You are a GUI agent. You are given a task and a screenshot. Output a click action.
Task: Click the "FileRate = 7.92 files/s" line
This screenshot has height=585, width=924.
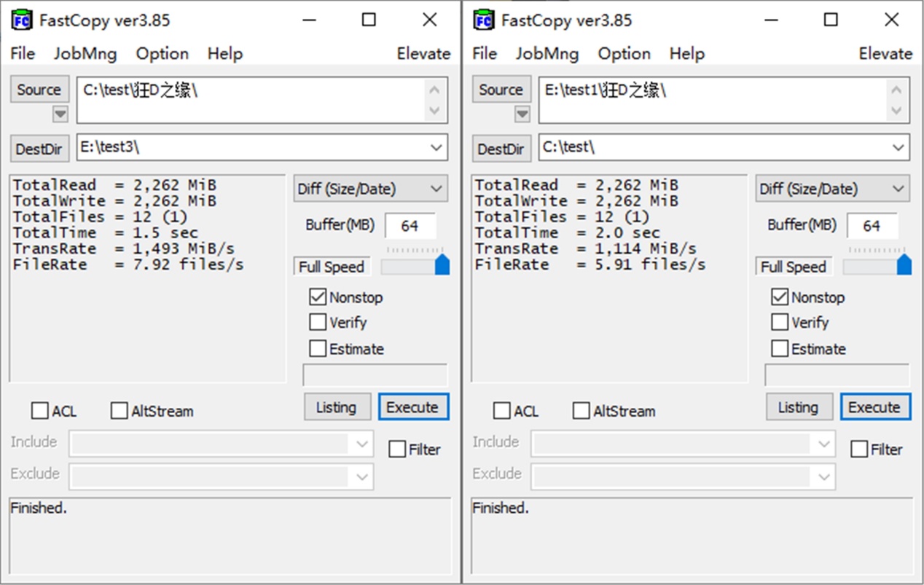tap(128, 265)
